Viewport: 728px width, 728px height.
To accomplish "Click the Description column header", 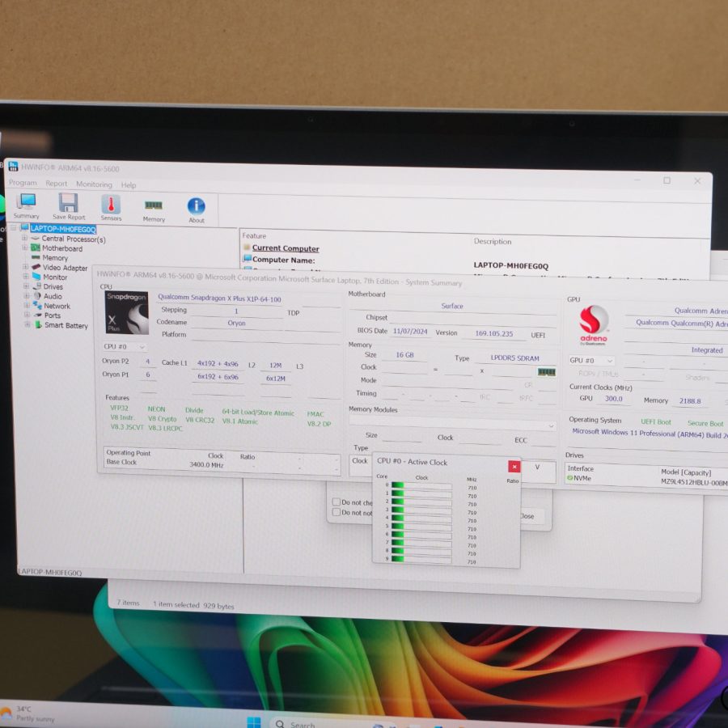I will (493, 241).
